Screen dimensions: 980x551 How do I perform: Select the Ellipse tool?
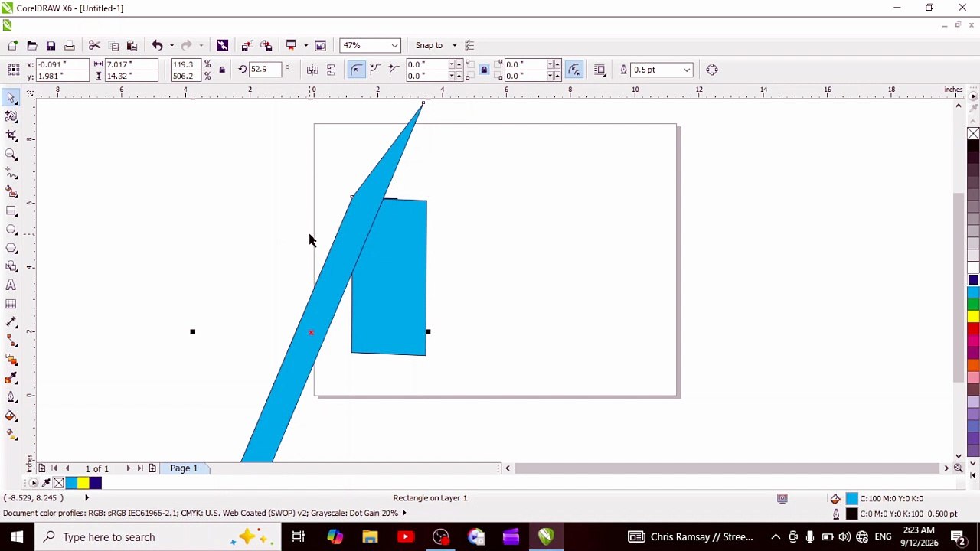(11, 230)
